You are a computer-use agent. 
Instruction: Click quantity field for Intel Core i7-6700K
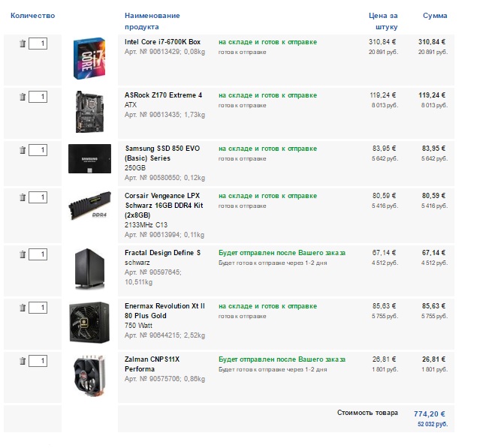click(x=38, y=44)
